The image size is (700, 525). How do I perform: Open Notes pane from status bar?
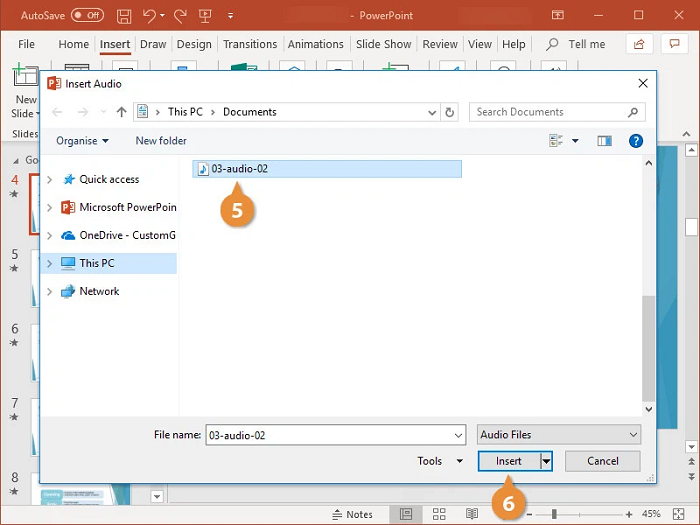[x=351, y=514]
